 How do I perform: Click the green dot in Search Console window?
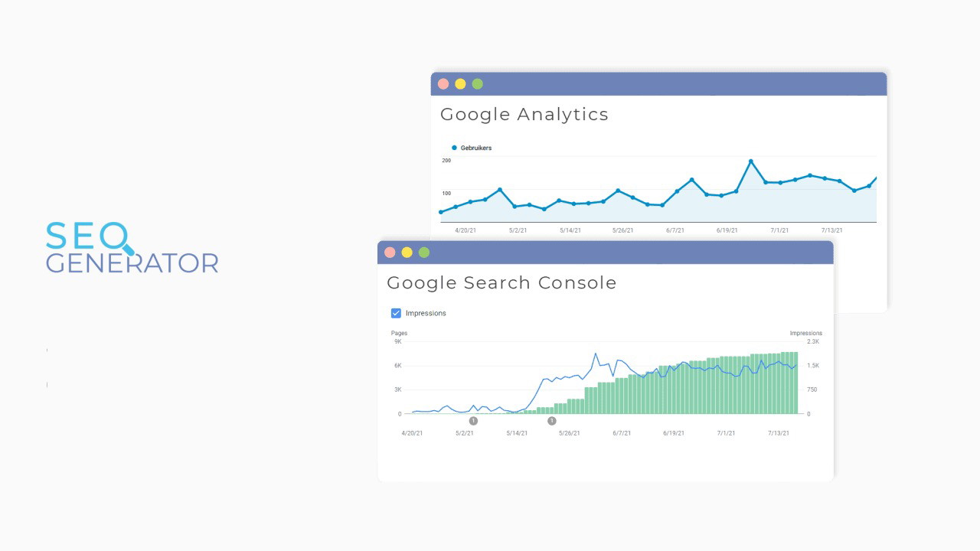(424, 253)
